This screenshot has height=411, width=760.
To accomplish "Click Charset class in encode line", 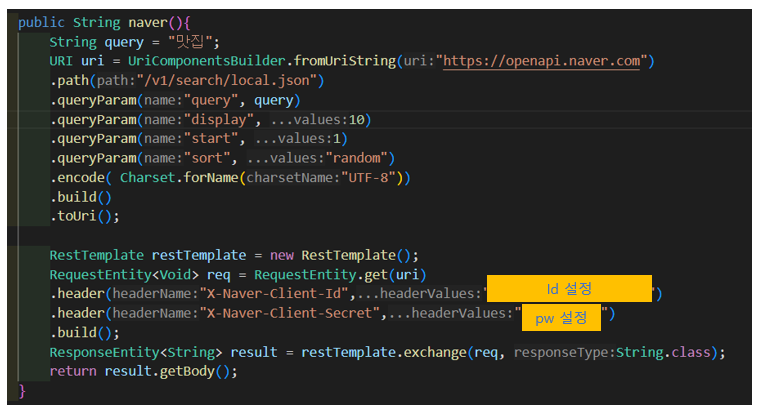I will pyautogui.click(x=147, y=178).
